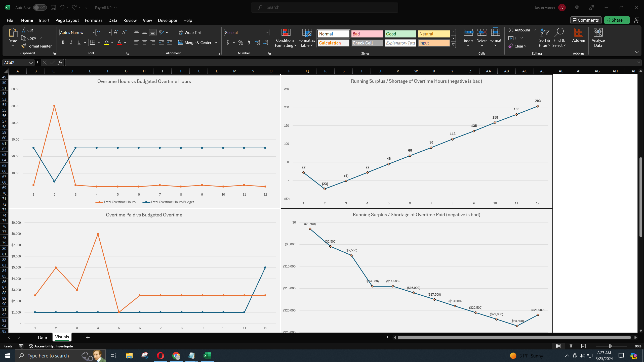Open the Orientation text angle icon

(162, 32)
